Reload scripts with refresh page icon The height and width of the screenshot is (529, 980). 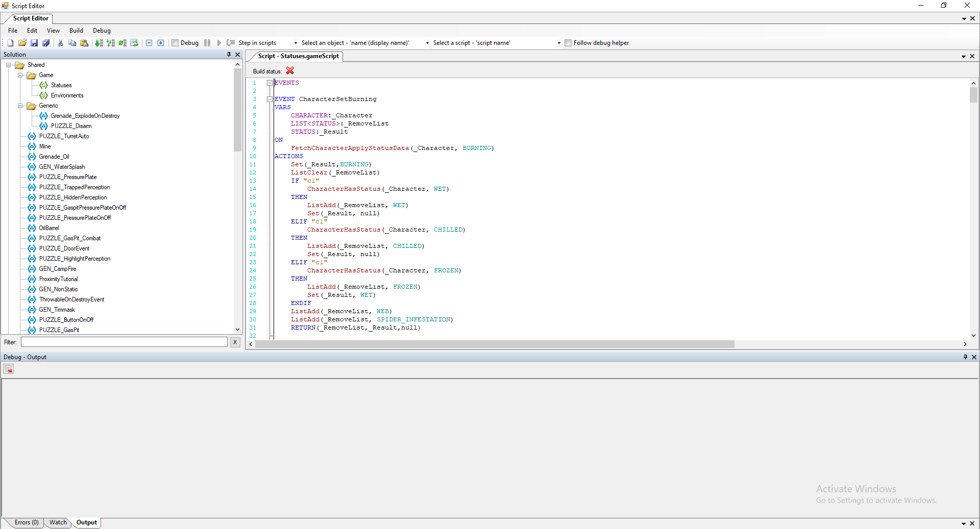134,43
